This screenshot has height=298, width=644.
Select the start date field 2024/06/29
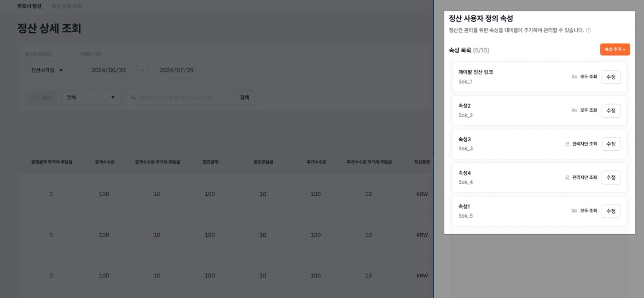pyautogui.click(x=108, y=70)
